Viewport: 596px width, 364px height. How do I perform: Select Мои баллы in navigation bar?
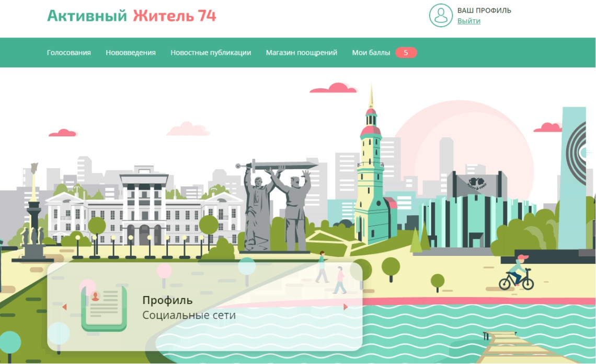point(371,53)
